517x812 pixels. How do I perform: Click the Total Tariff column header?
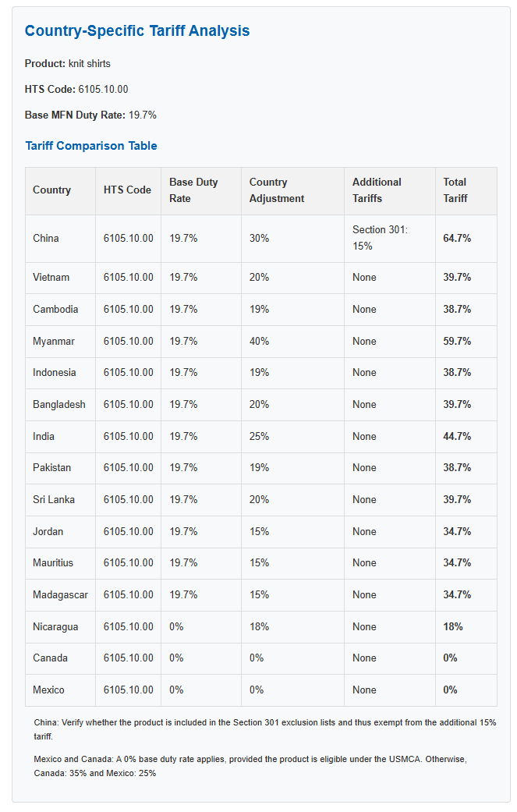coord(466,190)
